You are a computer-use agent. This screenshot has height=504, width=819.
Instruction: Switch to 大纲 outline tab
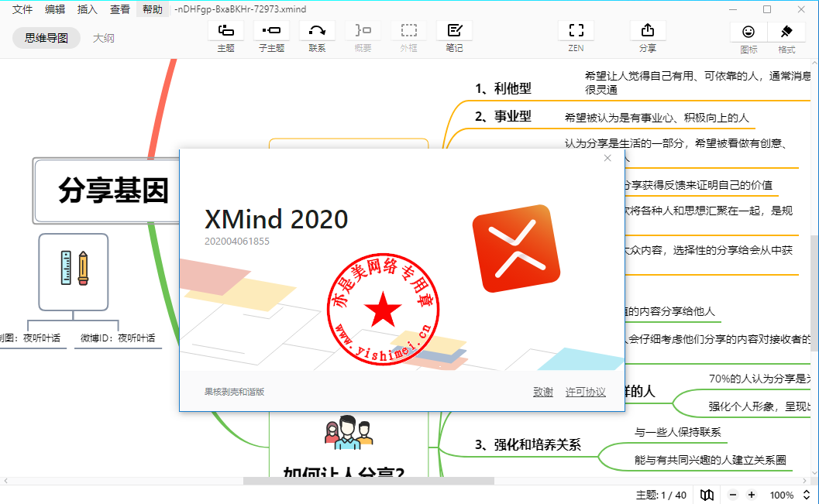(103, 38)
